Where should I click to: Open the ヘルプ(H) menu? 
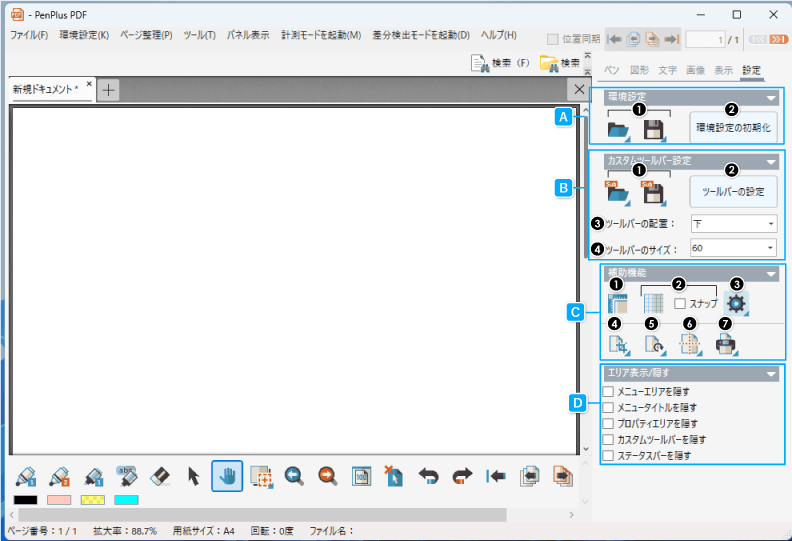[499, 35]
